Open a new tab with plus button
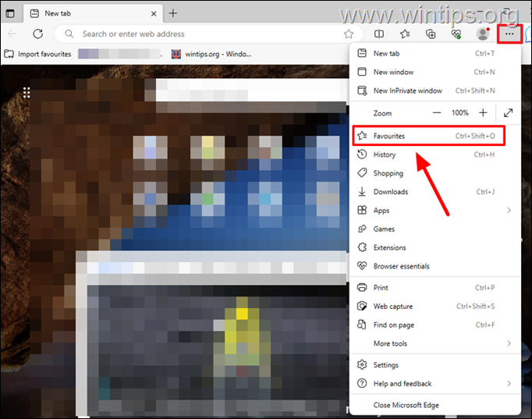Viewport: 532px width, 419px height. [x=173, y=13]
